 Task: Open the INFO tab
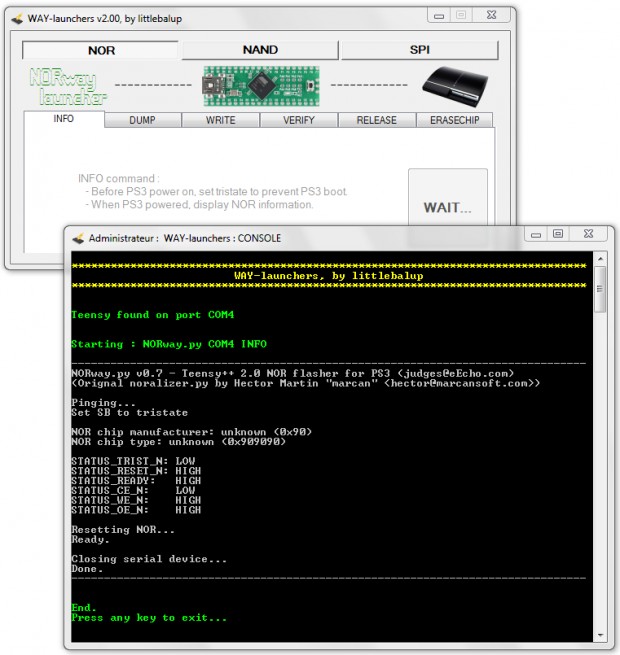(63, 119)
